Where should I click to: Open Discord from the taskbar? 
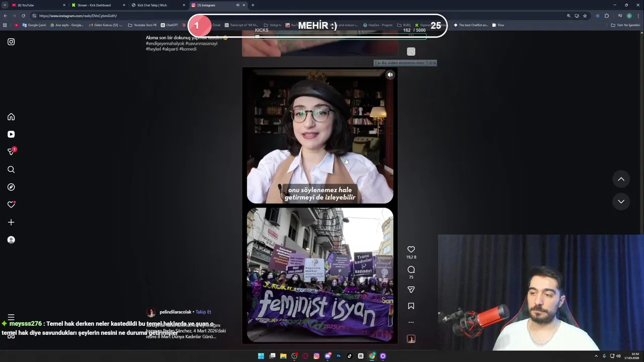(x=328, y=356)
